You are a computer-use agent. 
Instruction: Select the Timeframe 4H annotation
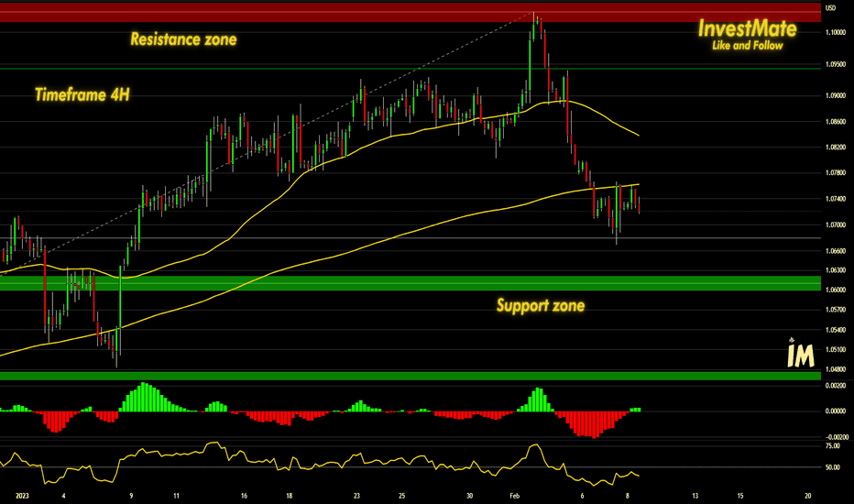tap(82, 94)
